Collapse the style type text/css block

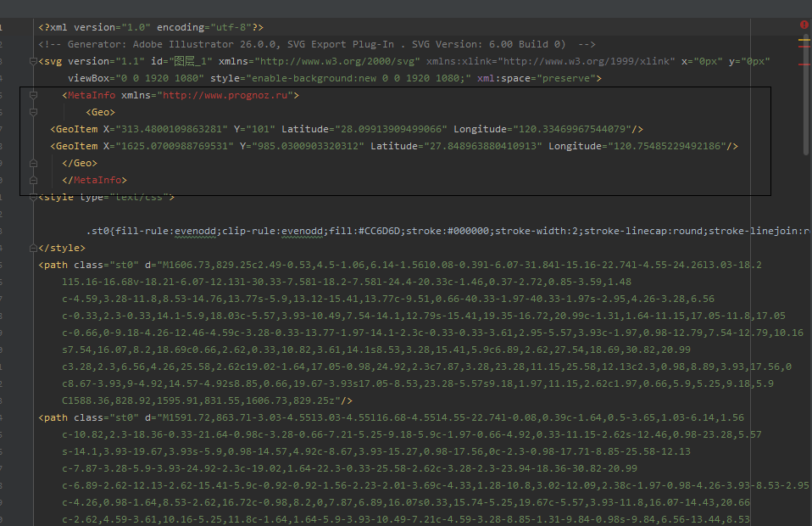34,197
